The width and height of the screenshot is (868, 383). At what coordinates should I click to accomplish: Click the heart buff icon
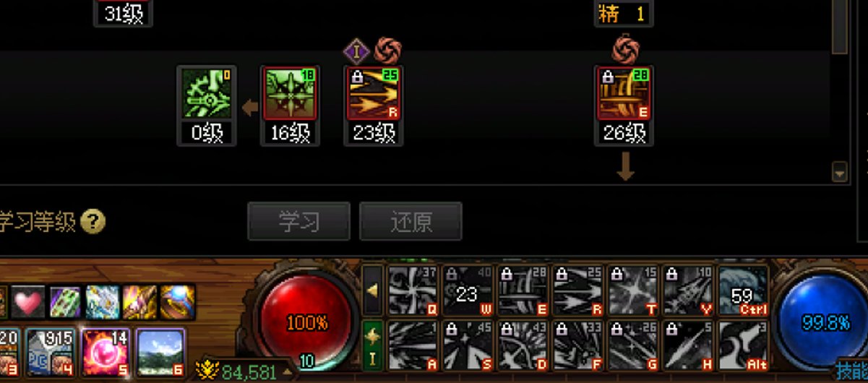(28, 302)
